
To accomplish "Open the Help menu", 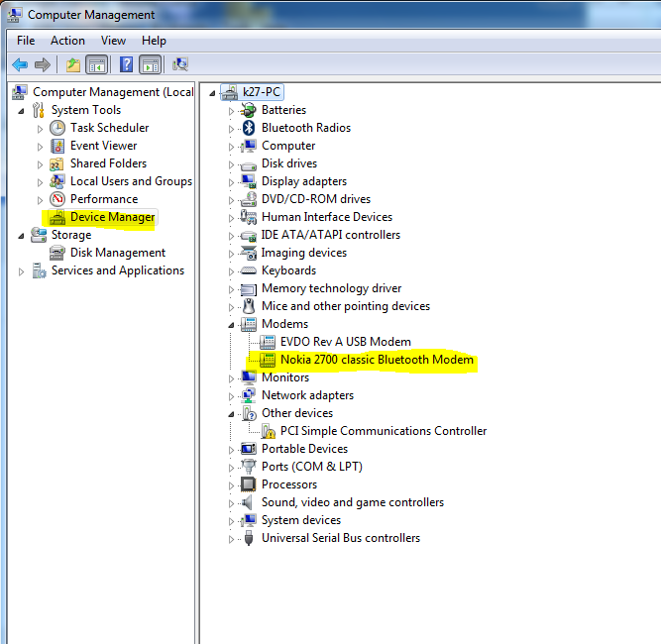I will click(154, 41).
